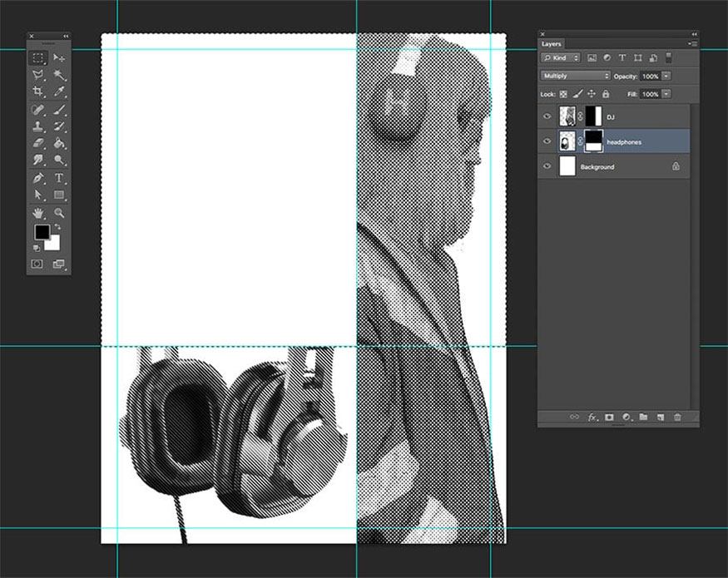Pick the Eyedropper tool
728x578 pixels.
click(59, 91)
